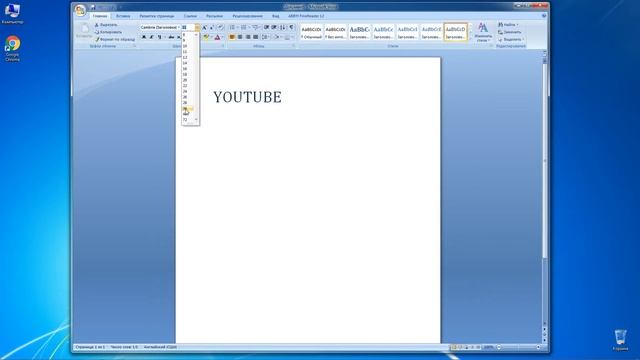This screenshot has width=640, height=360.
Task: Toggle Show paragraph marks (¶)
Action: pos(291,27)
